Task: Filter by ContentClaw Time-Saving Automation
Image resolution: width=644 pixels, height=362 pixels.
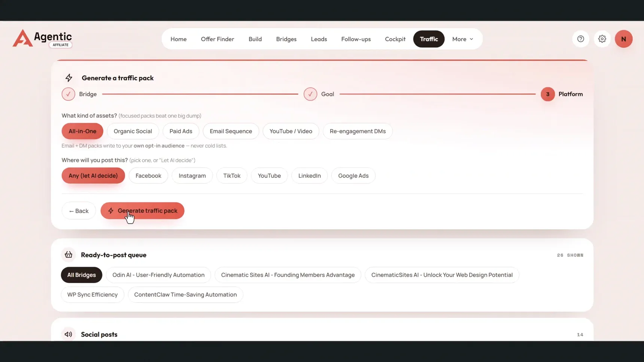Action: click(185, 295)
